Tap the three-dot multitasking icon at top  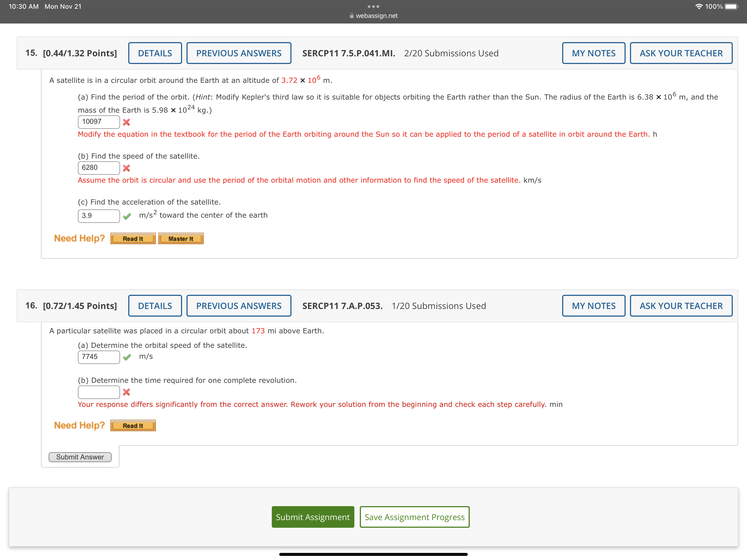pos(373,6)
